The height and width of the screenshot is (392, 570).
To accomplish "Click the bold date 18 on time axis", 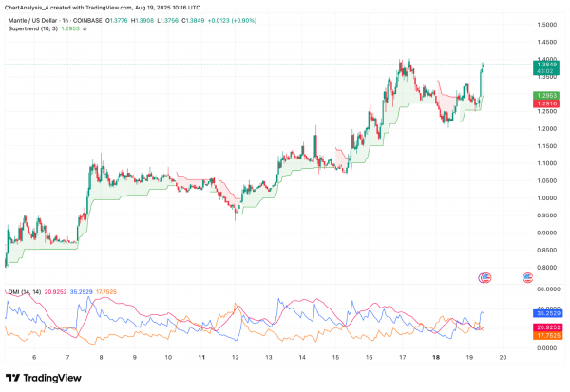I will click(436, 357).
